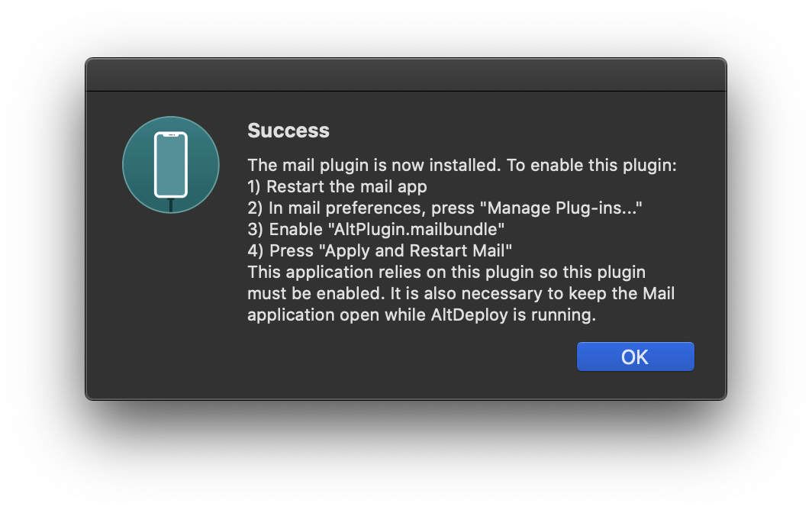Click the step 3 word "Enable"
Viewport: 812px width, 513px height.
point(299,229)
